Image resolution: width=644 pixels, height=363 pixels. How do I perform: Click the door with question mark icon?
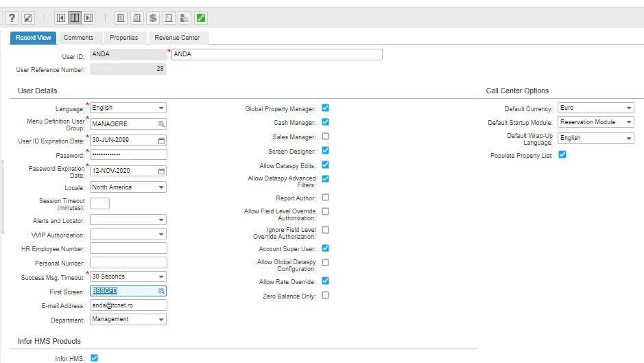point(169,18)
